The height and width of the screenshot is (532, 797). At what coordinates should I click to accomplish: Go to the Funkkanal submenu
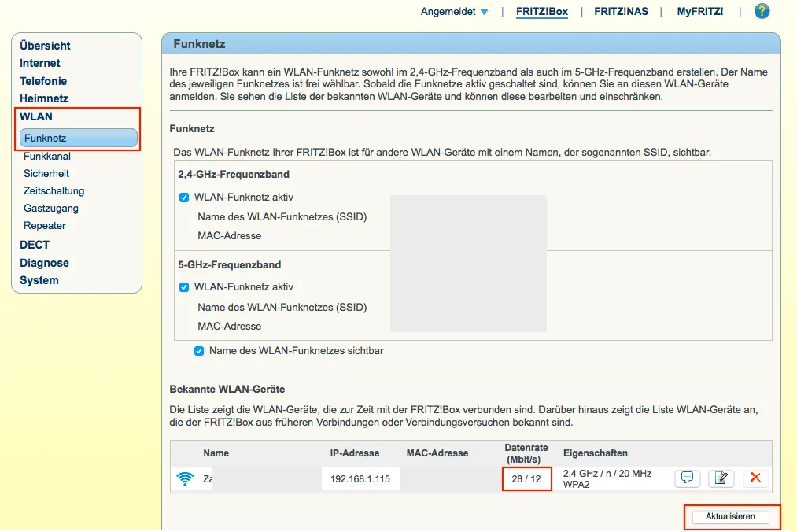tap(47, 156)
